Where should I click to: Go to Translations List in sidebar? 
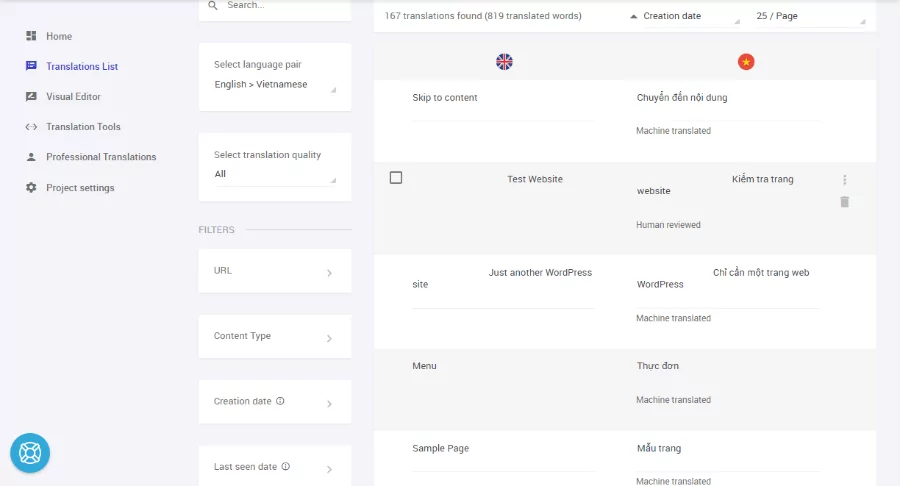click(82, 67)
